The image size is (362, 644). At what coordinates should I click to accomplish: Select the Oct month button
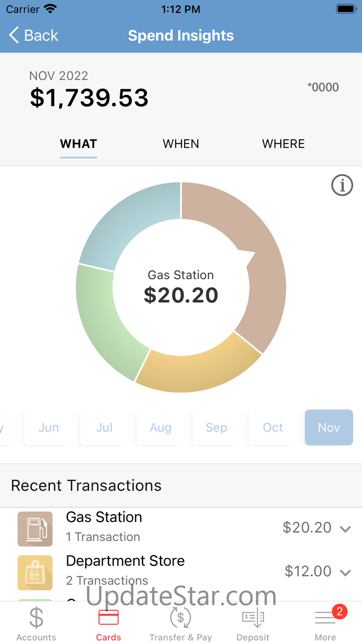273,428
